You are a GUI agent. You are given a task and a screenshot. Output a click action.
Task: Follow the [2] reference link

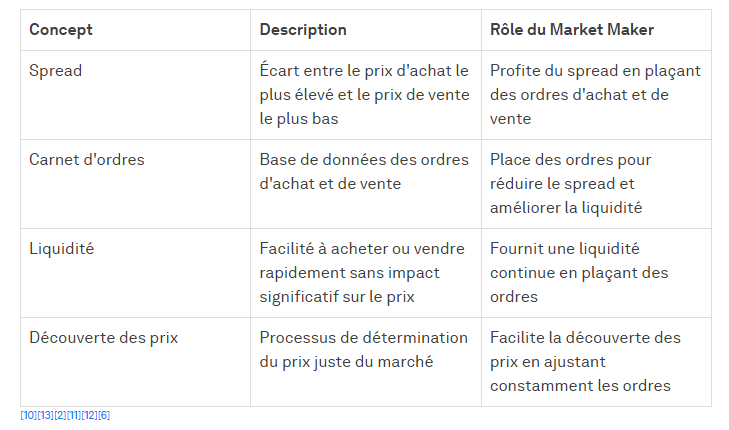60,415
